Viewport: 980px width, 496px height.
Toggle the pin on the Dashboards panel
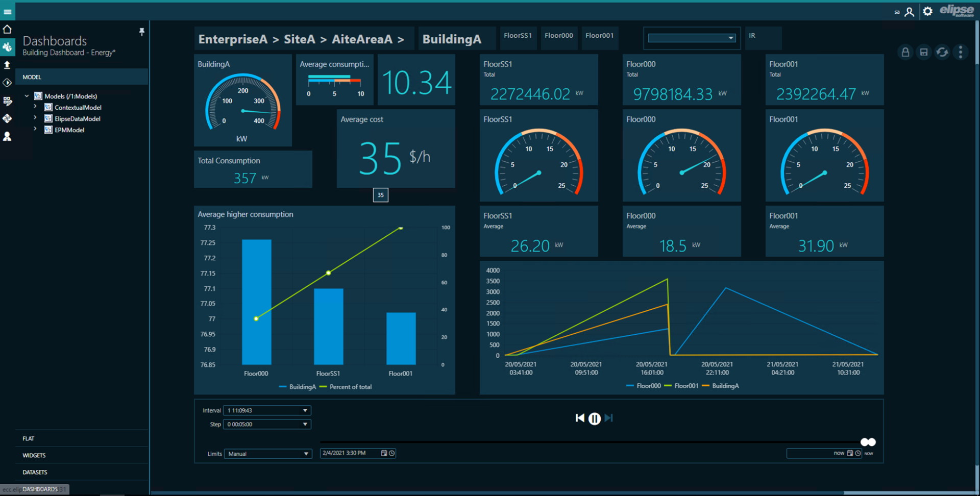pos(141,32)
